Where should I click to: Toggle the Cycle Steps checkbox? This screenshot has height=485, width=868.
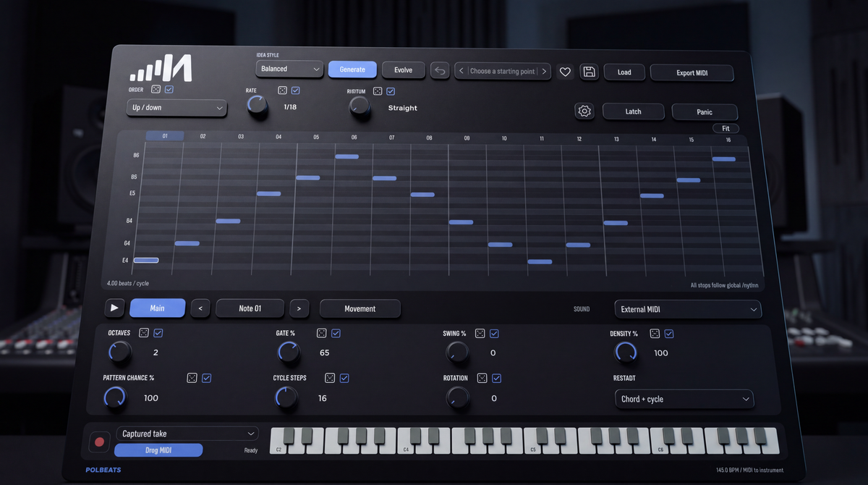pyautogui.click(x=344, y=378)
